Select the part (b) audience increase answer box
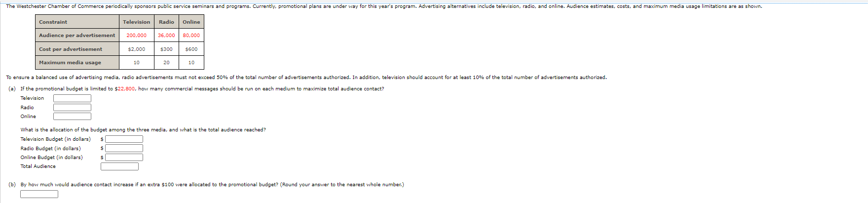Image resolution: width=868 pixels, height=203 pixels. (39, 194)
